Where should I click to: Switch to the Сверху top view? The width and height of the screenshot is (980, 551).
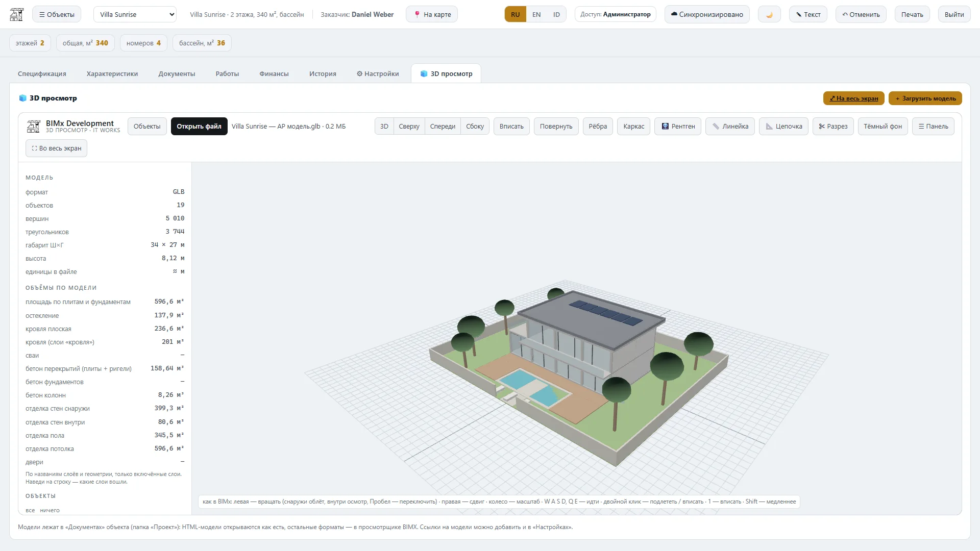(409, 127)
